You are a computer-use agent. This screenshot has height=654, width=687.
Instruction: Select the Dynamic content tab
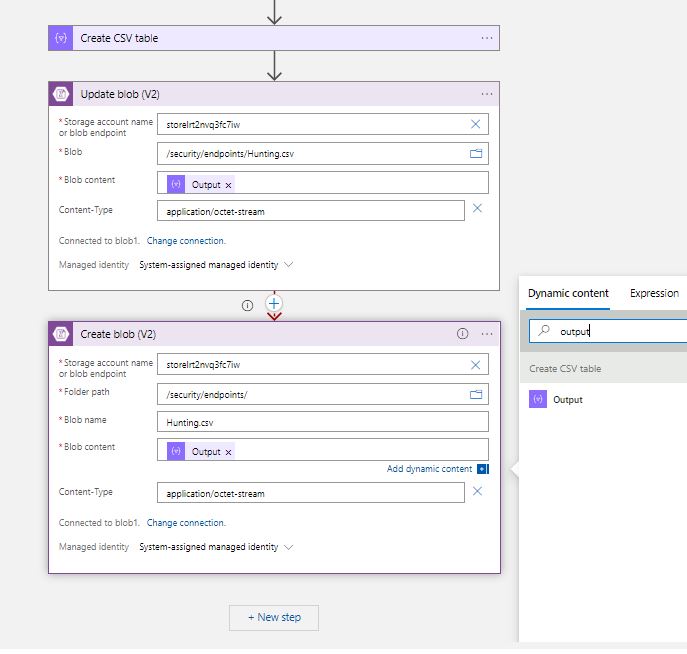[x=568, y=293]
